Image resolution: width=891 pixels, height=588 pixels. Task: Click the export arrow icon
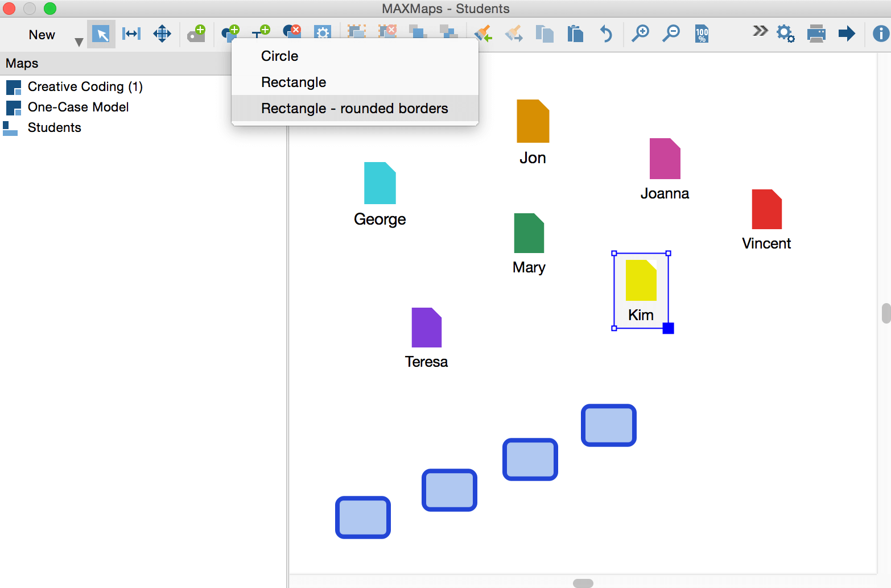click(847, 34)
